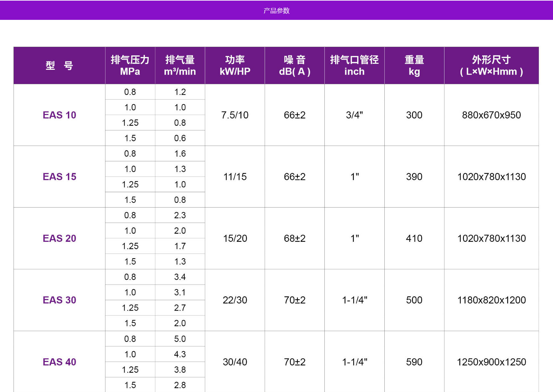Click the 15/20 power value
The height and width of the screenshot is (392, 553).
[235, 238]
